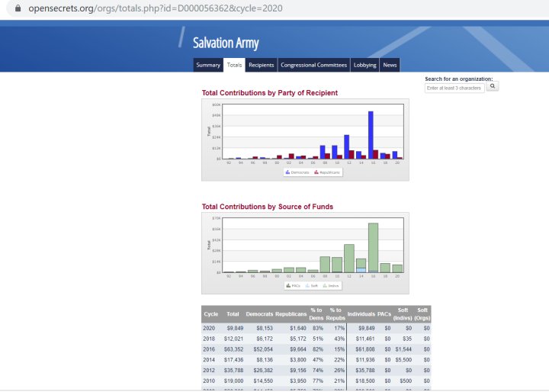The width and height of the screenshot is (549, 392).
Task: Click the tall blue 2016 Democrats bar
Action: click(371, 135)
